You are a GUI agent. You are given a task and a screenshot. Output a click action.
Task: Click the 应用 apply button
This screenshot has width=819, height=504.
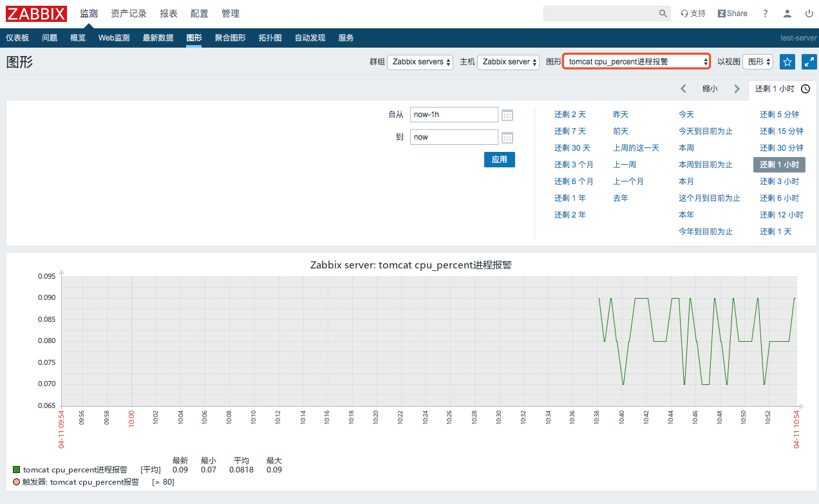500,160
